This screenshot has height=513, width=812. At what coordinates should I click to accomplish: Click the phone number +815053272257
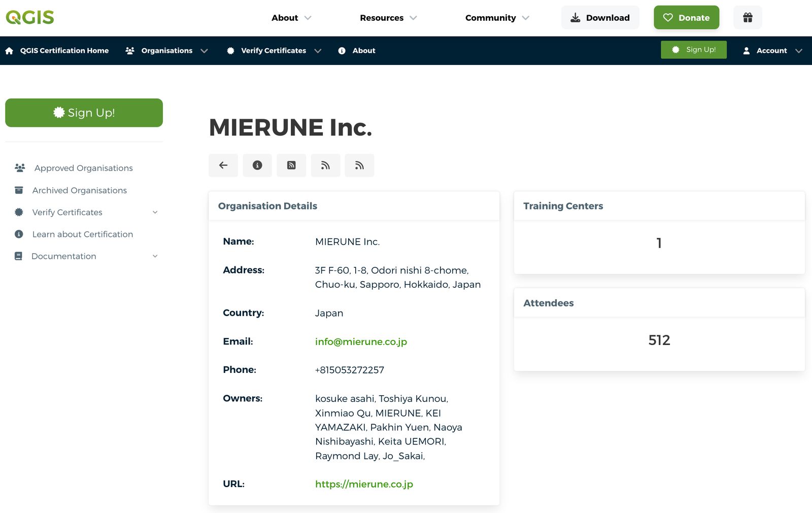click(x=350, y=370)
